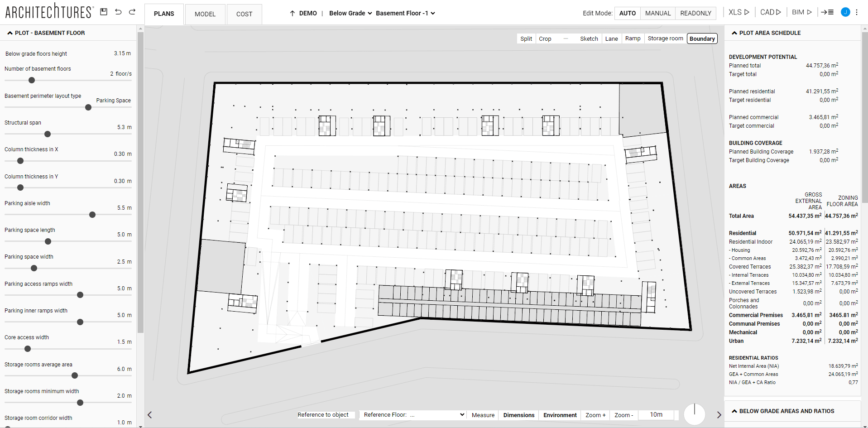The width and height of the screenshot is (868, 428).
Task: Click the Measure button
Action: (x=482, y=415)
